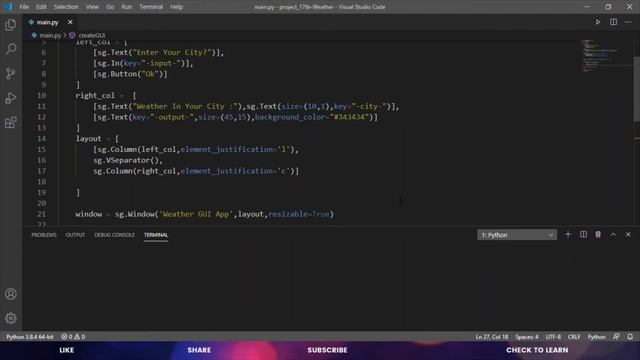Change indentation via 'Spaces: 4'

[x=527, y=337]
